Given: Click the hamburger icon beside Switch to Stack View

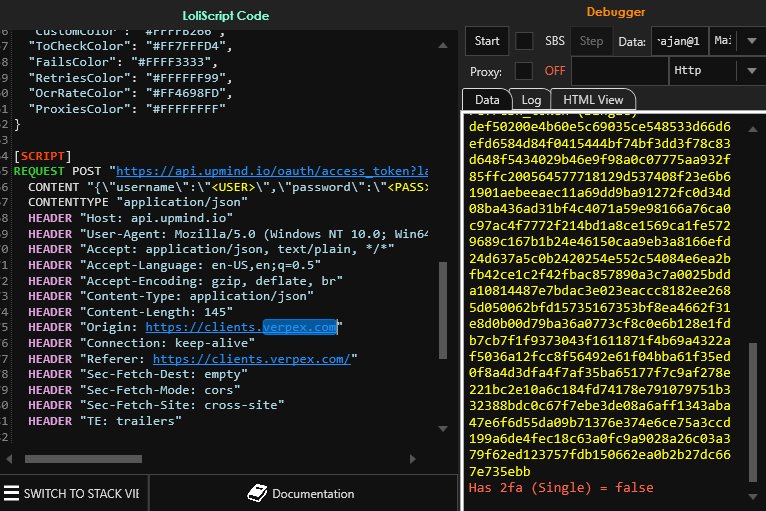Looking at the screenshot, I should click(x=11, y=493).
